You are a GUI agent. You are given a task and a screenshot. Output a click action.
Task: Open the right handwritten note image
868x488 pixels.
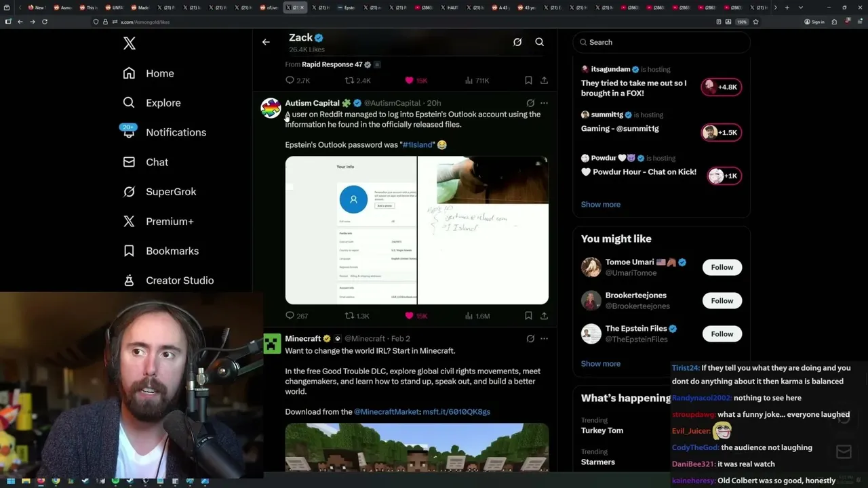(x=484, y=230)
